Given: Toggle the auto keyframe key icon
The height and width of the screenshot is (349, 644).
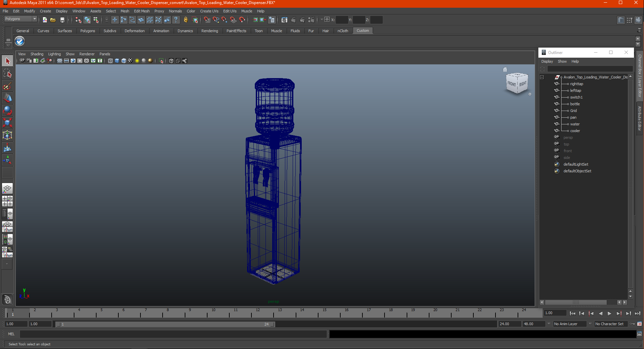Looking at the screenshot, I should click(x=632, y=324).
